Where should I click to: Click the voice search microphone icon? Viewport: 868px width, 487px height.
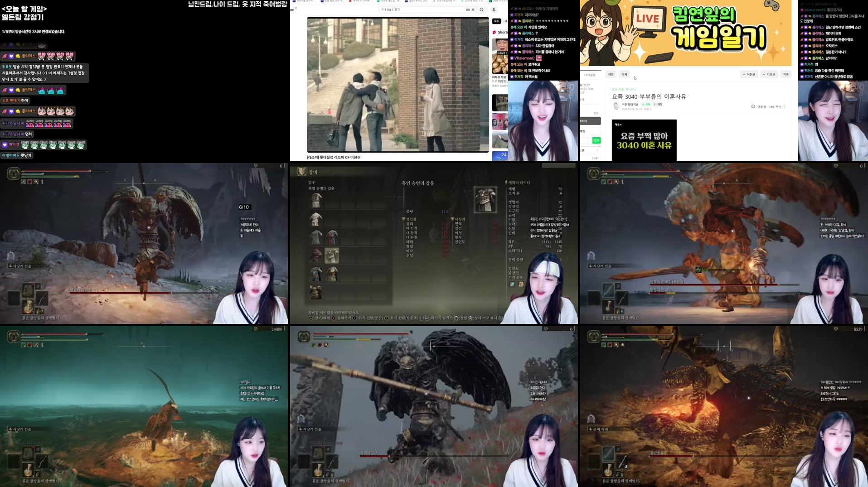click(x=494, y=10)
